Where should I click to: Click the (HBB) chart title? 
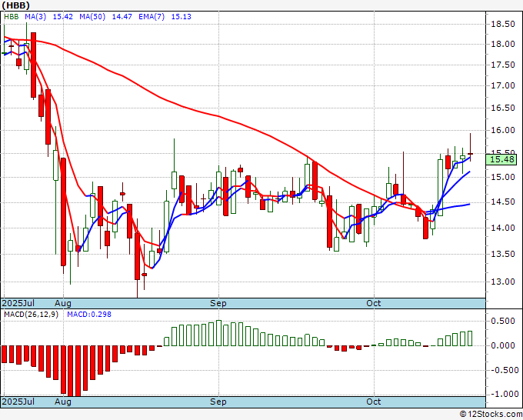point(15,5)
